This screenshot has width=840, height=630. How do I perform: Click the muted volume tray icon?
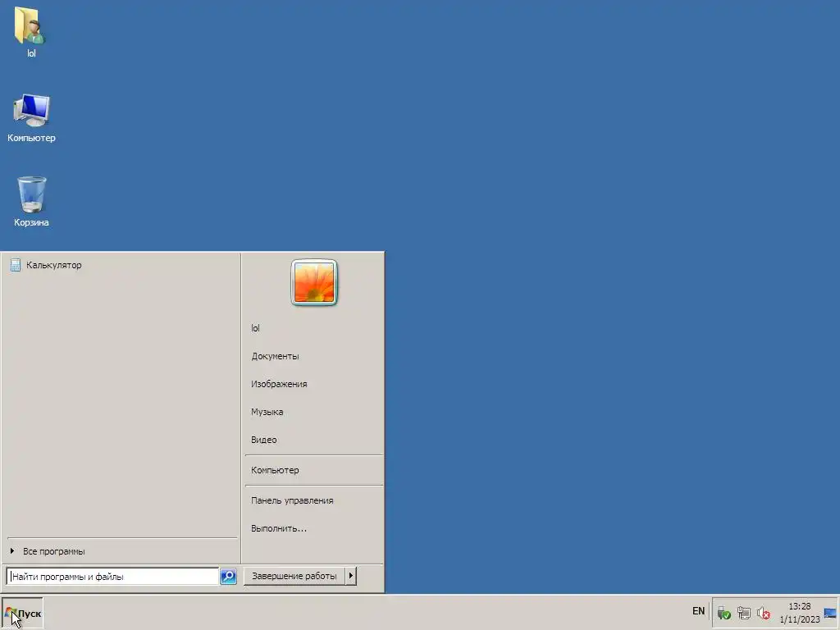764,613
